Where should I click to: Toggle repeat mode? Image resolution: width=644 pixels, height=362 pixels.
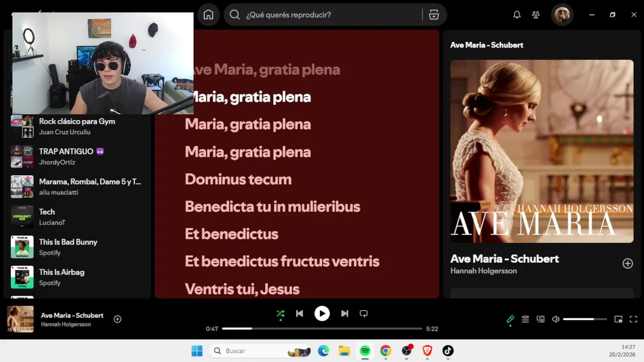click(x=364, y=314)
